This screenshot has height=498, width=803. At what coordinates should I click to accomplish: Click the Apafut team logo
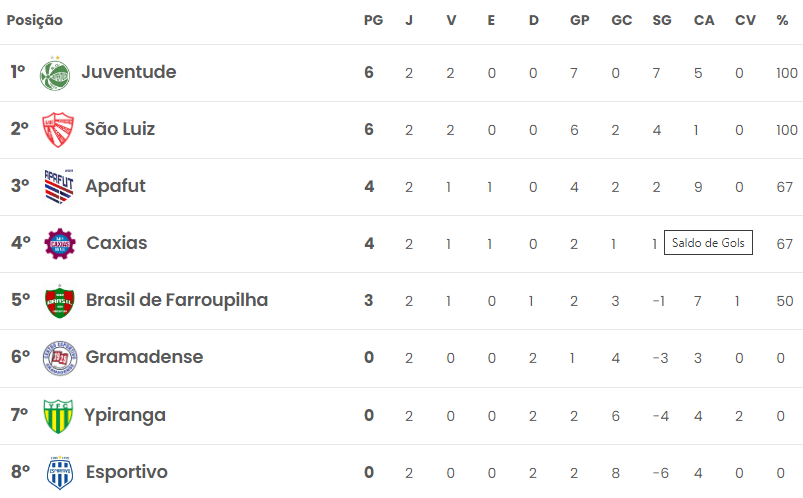tap(59, 186)
